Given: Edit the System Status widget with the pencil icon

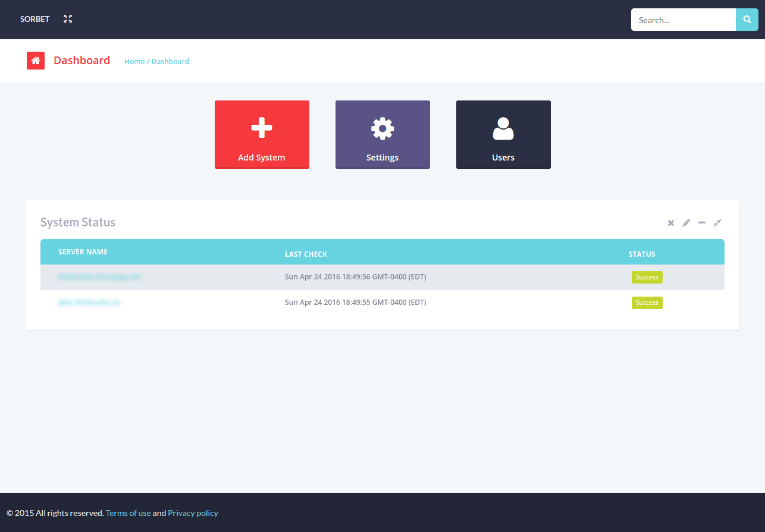Looking at the screenshot, I should [x=686, y=223].
